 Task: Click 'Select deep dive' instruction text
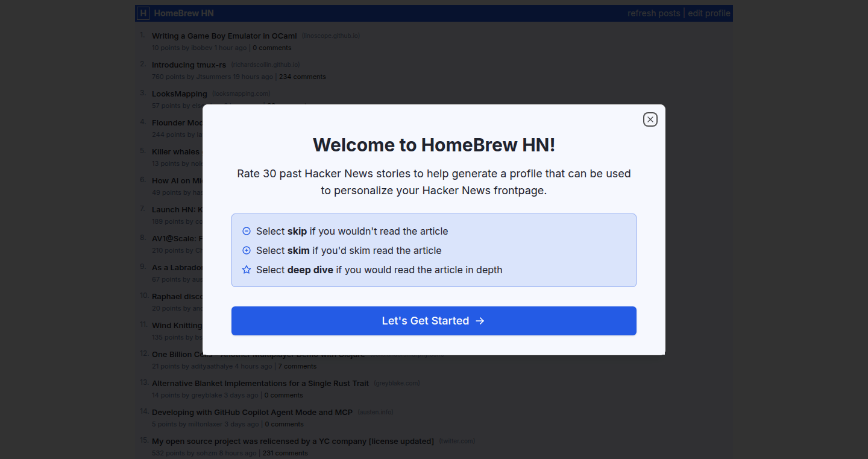[x=379, y=270]
